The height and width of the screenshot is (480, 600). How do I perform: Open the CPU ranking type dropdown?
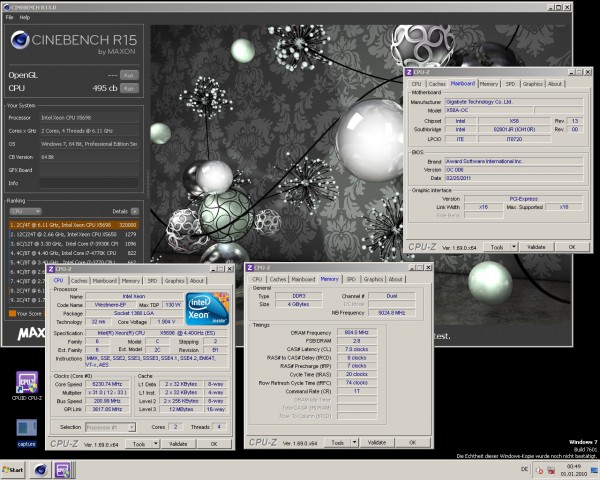pyautogui.click(x=25, y=211)
